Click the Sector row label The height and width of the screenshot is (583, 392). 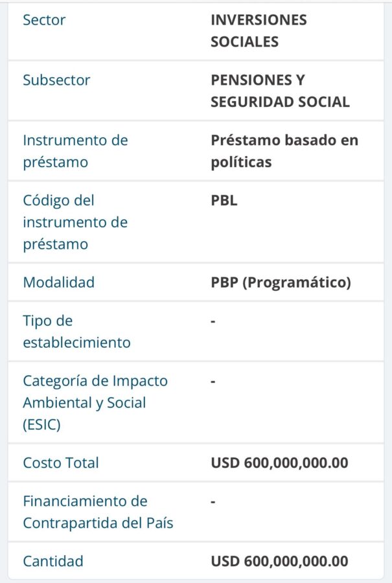click(x=44, y=20)
